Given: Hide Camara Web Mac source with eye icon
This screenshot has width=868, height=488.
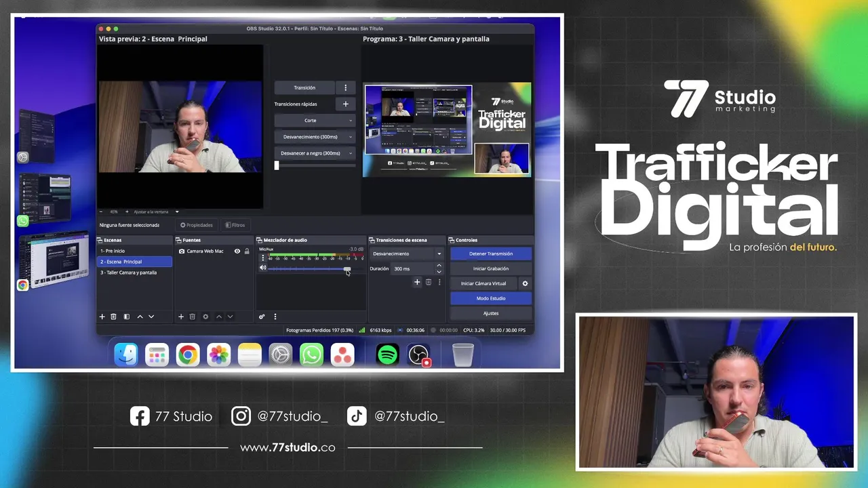Looking at the screenshot, I should tap(237, 251).
